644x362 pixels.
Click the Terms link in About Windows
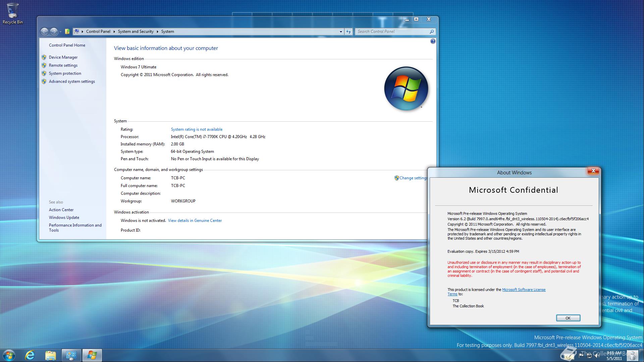452,294
